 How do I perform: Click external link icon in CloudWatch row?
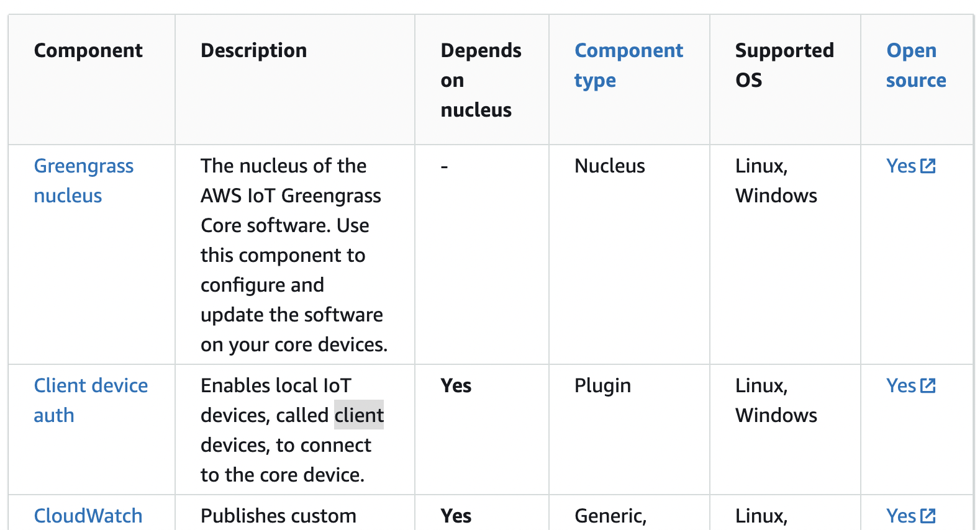[928, 516]
